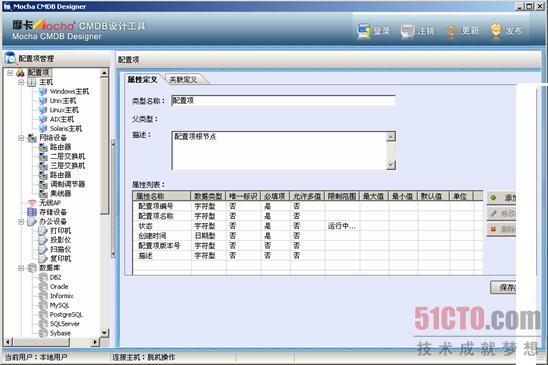Click the 添加 add attribute button
Screen dimensions: 548x365
pyautogui.click(x=502, y=198)
